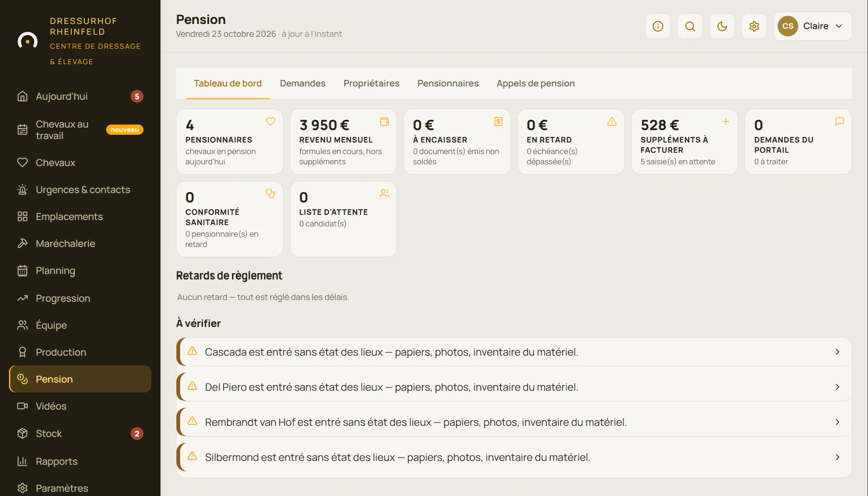Image resolution: width=868 pixels, height=496 pixels.
Task: Open the Suppléments à facturer card
Action: 684,142
